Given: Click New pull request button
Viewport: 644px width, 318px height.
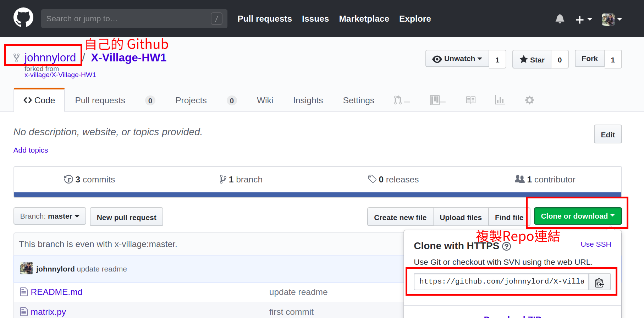Looking at the screenshot, I should 126,217.
